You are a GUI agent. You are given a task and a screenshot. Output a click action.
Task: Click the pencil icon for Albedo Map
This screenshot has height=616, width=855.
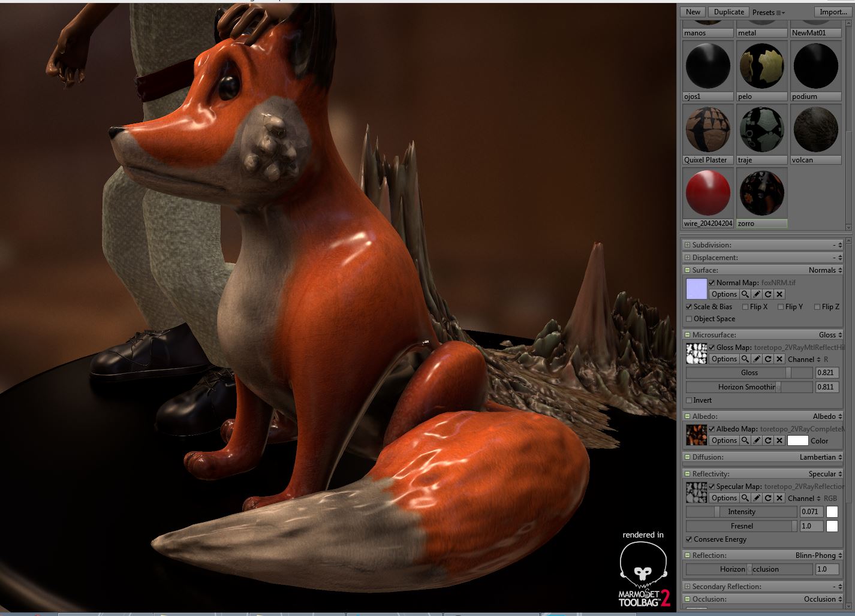tap(757, 440)
